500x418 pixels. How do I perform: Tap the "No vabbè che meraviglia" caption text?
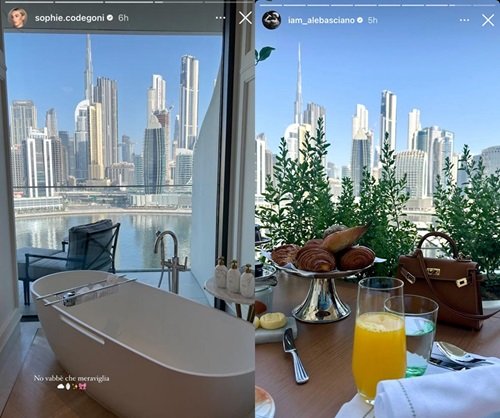(71, 378)
